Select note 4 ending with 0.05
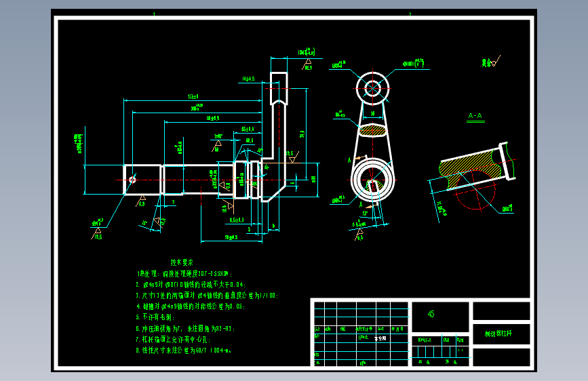The image size is (588, 381). (x=190, y=306)
